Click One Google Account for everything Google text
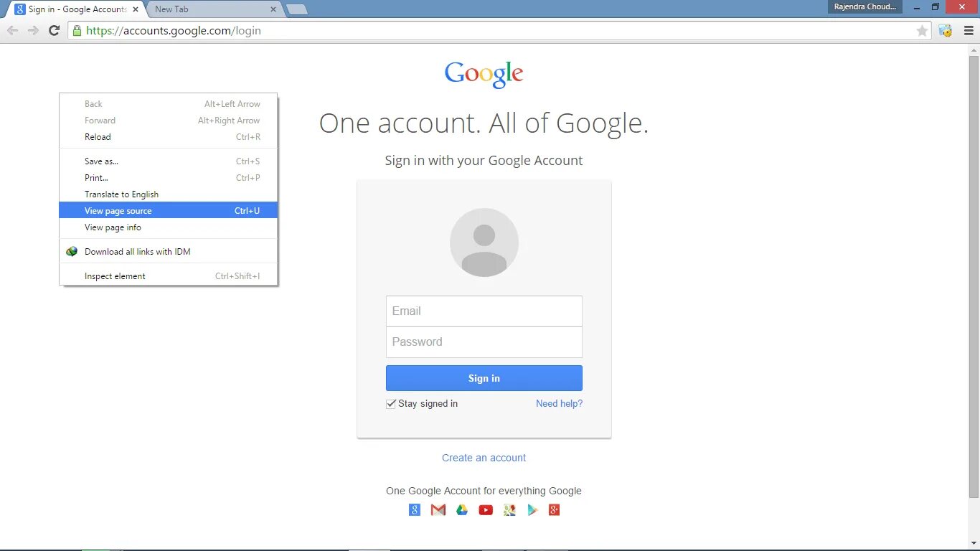 (x=484, y=491)
